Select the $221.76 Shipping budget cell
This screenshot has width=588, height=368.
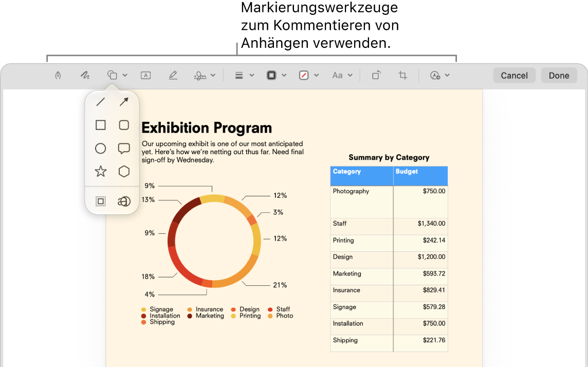click(x=421, y=343)
